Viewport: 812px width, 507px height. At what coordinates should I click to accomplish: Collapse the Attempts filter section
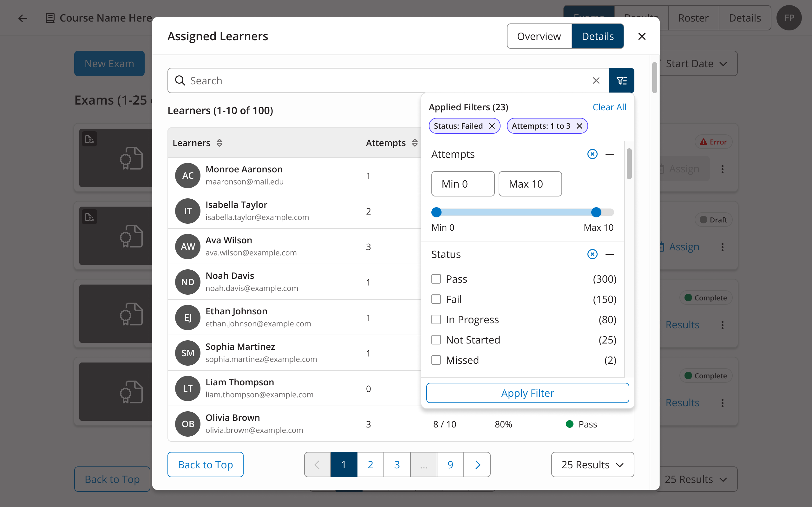(x=610, y=154)
